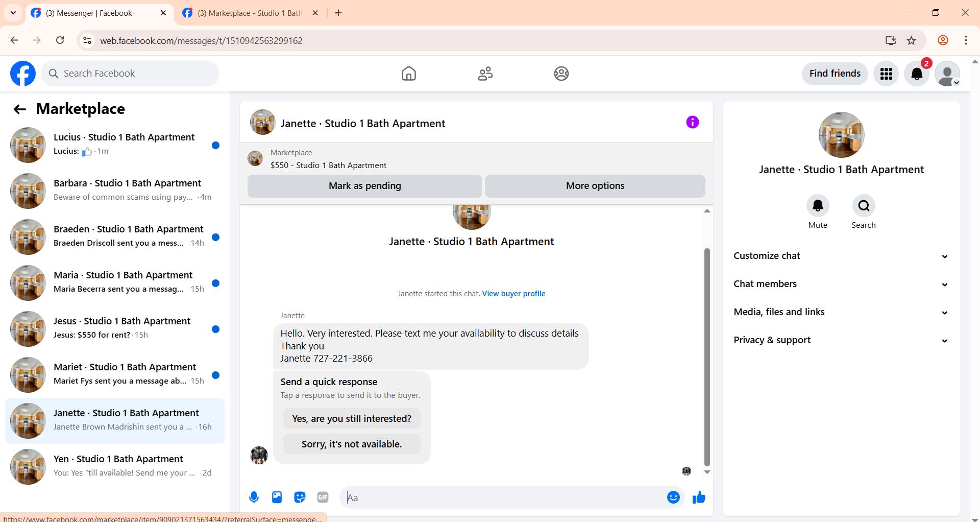Send 'Yes, are you still interested?' response
The width and height of the screenshot is (980, 522).
tap(352, 418)
